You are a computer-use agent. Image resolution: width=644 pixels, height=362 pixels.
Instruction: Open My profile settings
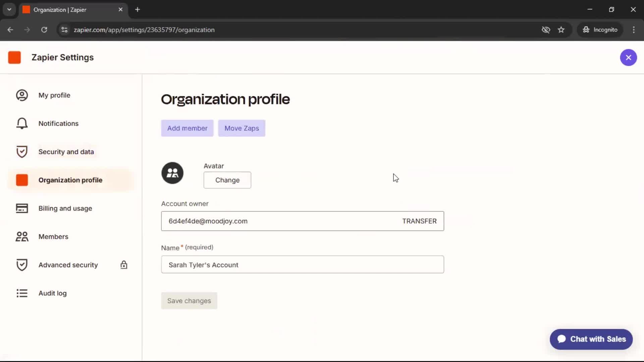tap(71, 95)
